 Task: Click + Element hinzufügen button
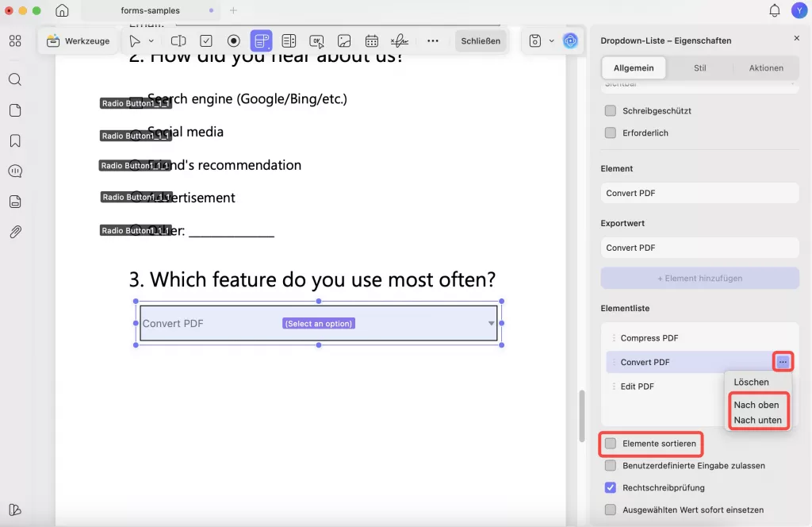(699, 279)
